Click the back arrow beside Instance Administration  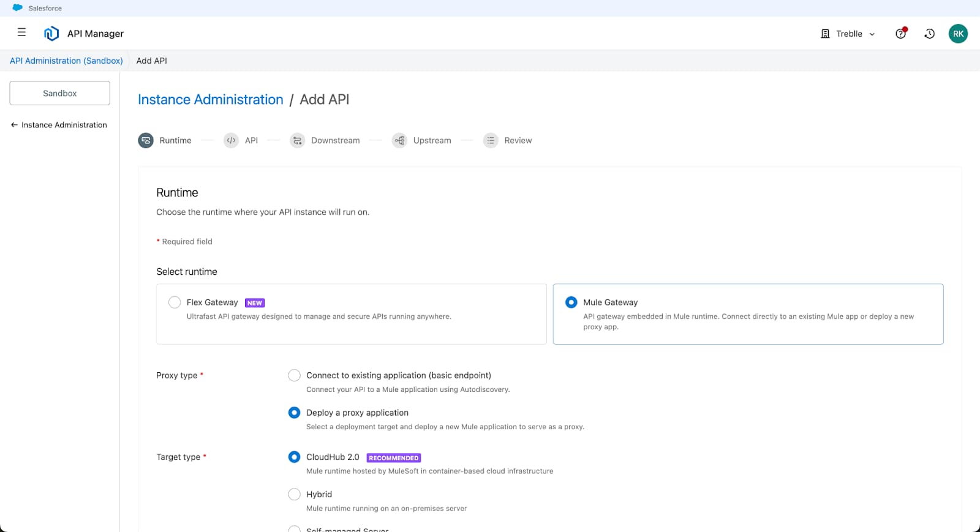[x=14, y=125]
